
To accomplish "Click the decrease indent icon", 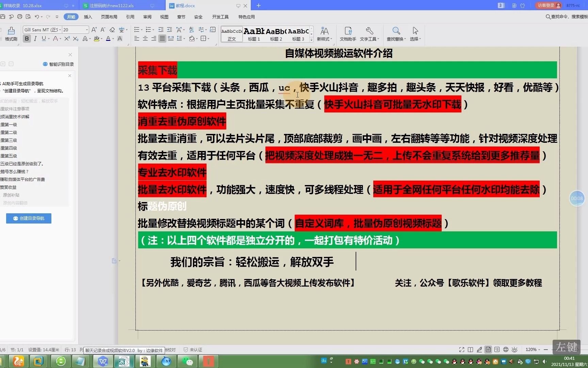I will 161,30.
